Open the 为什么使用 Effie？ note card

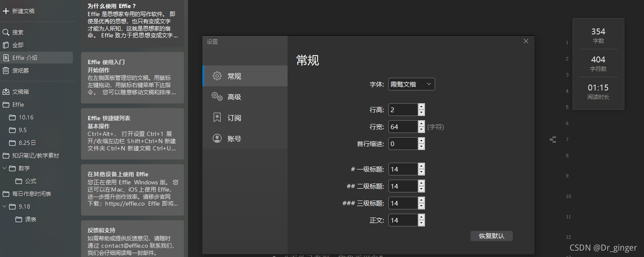coord(132,23)
